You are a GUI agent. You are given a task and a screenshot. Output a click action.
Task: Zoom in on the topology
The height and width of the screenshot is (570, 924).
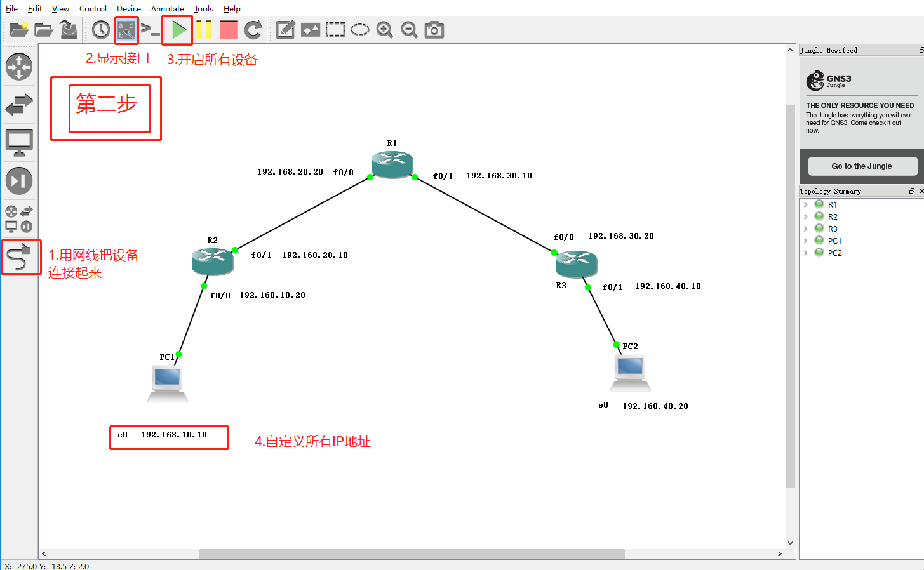[x=385, y=29]
